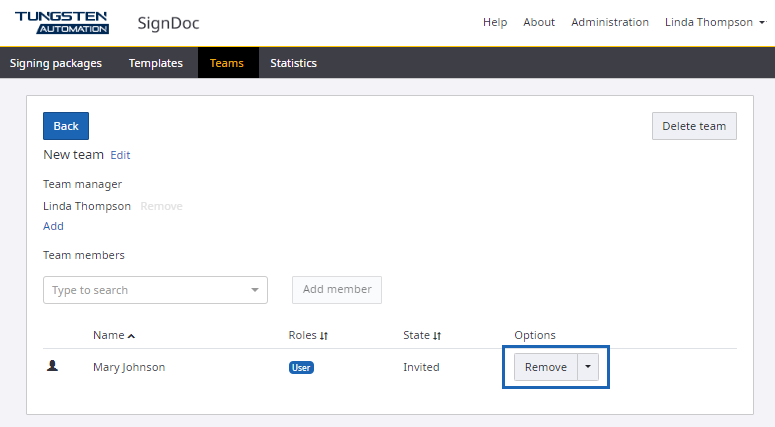Image resolution: width=775 pixels, height=427 pixels.
Task: Click the Back button
Action: pos(66,126)
